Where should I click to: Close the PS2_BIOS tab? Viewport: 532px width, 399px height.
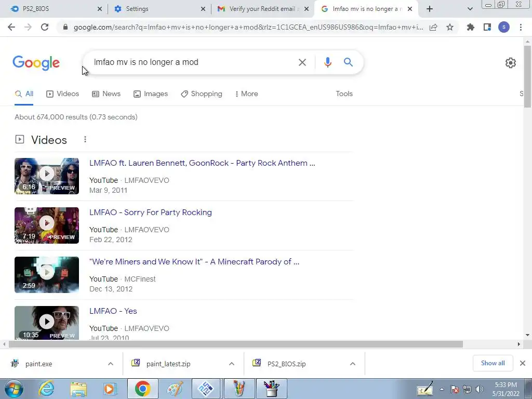point(99,9)
